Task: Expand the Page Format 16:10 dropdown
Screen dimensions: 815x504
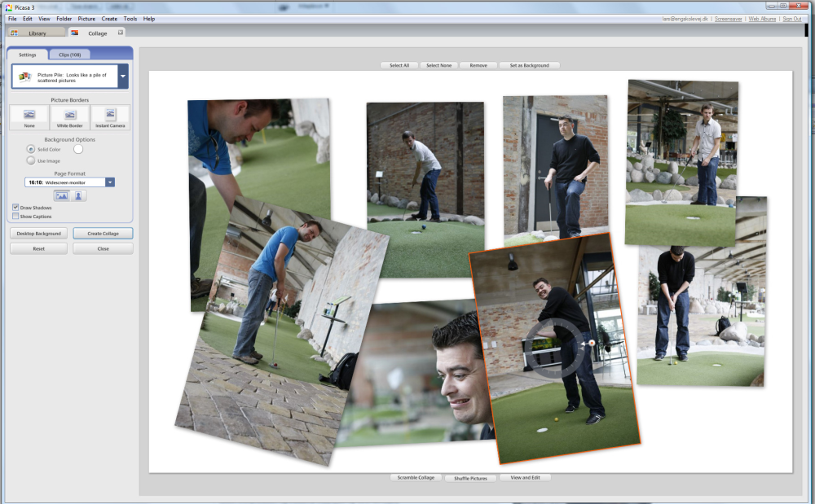Action: [x=110, y=182]
